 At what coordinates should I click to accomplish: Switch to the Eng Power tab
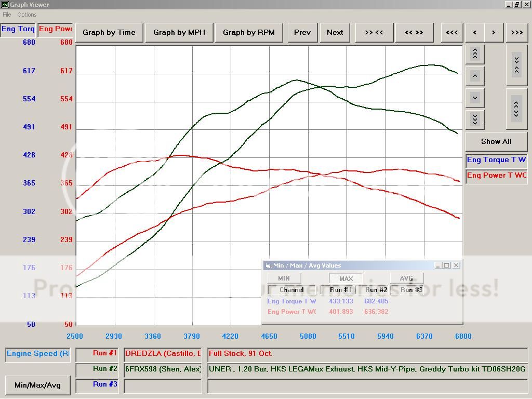55,29
